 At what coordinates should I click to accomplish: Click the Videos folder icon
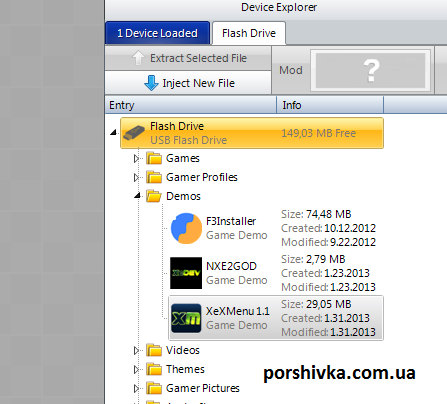[154, 350]
